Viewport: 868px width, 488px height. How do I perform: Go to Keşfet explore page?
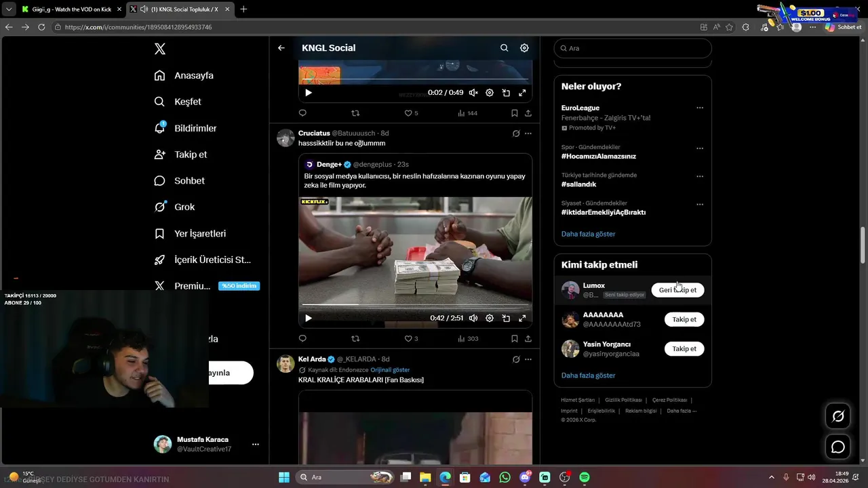pyautogui.click(x=178, y=102)
